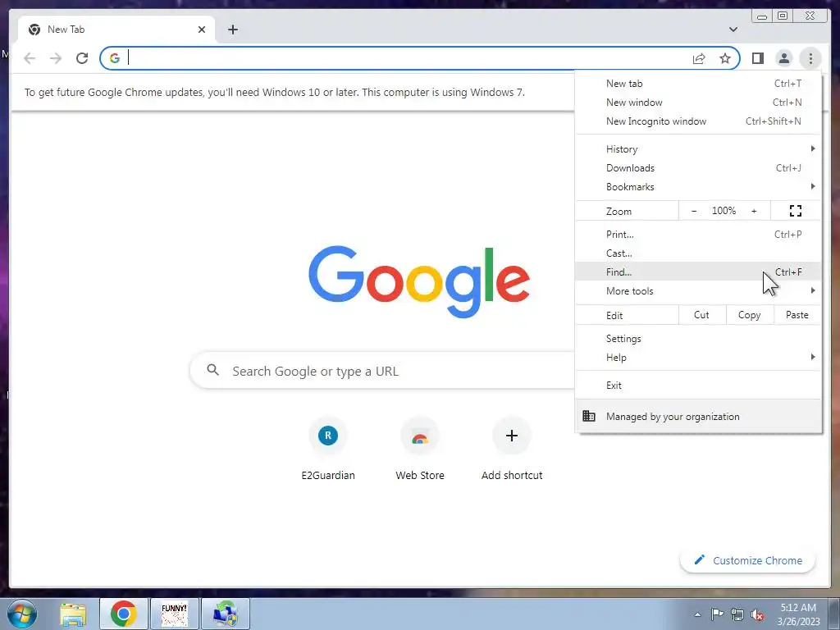Open a new tab with the plus button
Screen dimensions: 840x630
coord(232,30)
